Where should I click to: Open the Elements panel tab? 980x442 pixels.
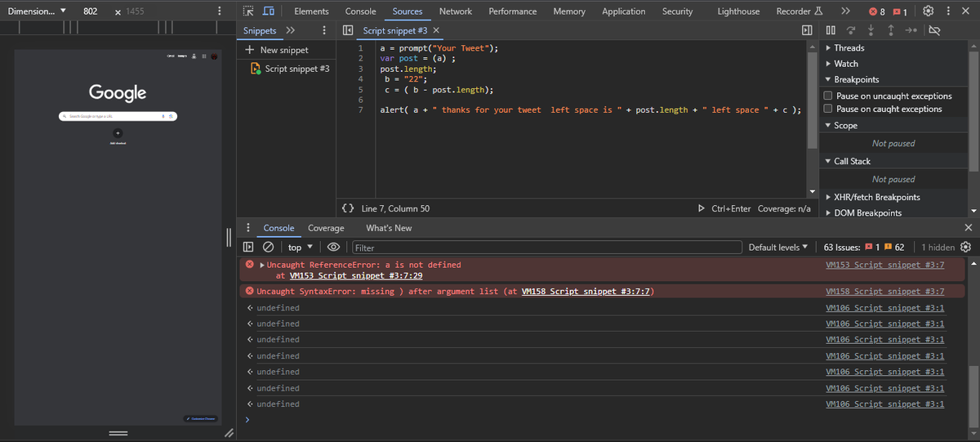click(311, 11)
